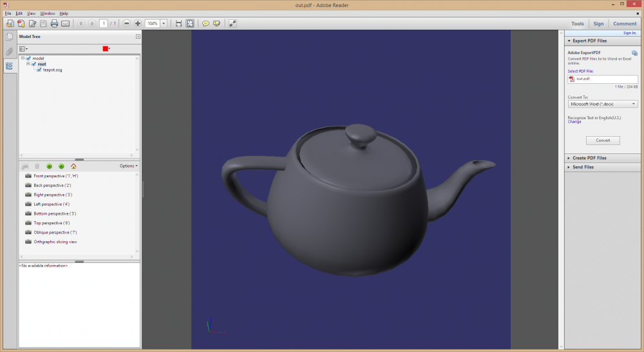Click the Adobe ExportPDF globe icon
Viewport: 644px width, 352px height.
(x=634, y=53)
